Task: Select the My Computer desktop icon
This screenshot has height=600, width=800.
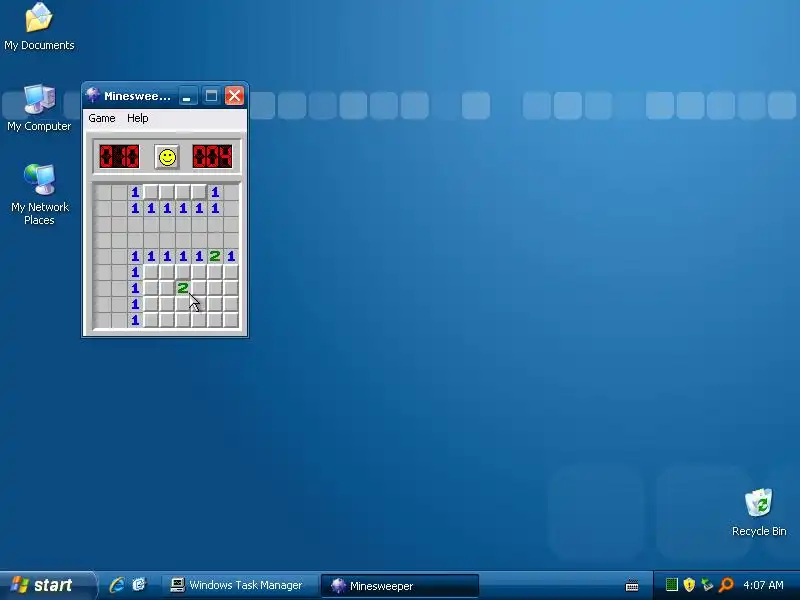Action: click(x=39, y=108)
